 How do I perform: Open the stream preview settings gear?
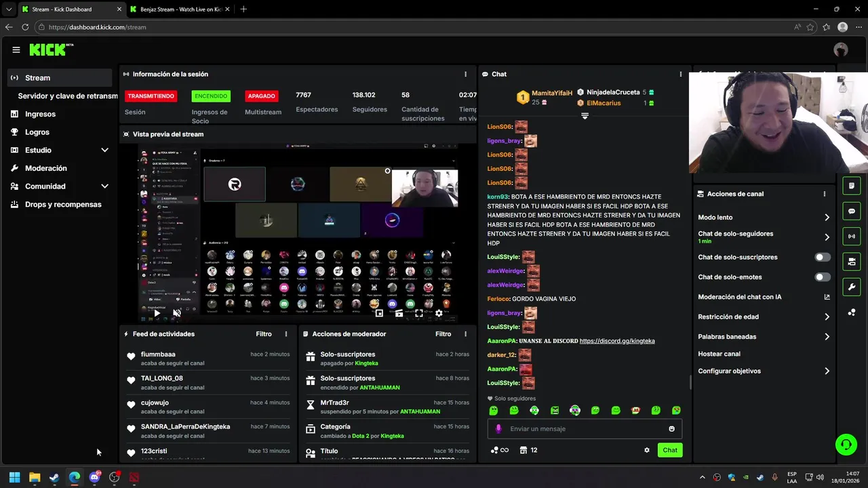coord(439,313)
